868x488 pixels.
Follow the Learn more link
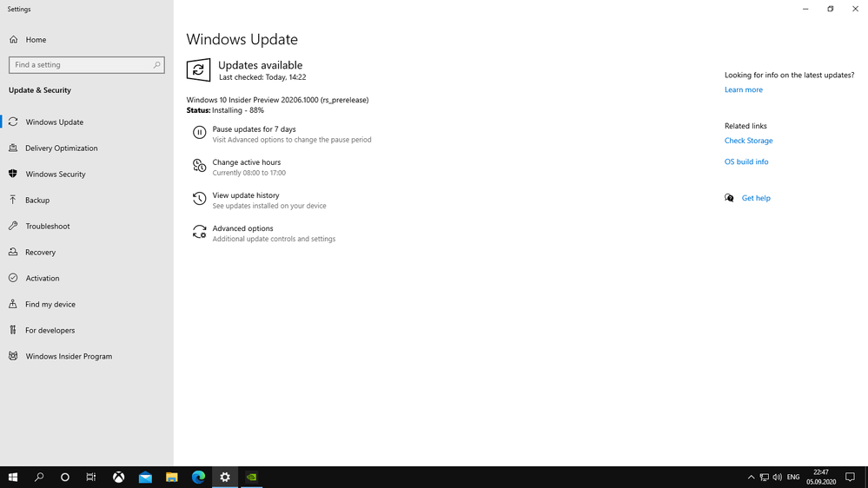(744, 89)
